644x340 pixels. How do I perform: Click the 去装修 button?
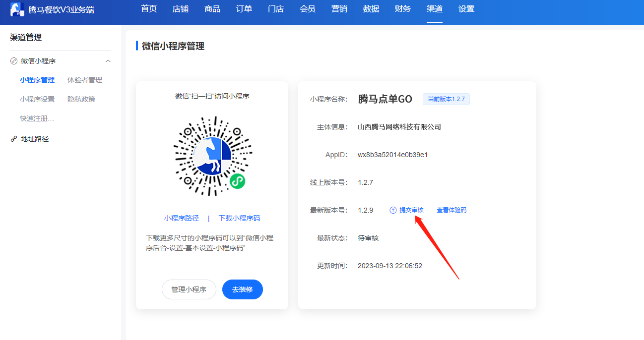[x=243, y=289]
